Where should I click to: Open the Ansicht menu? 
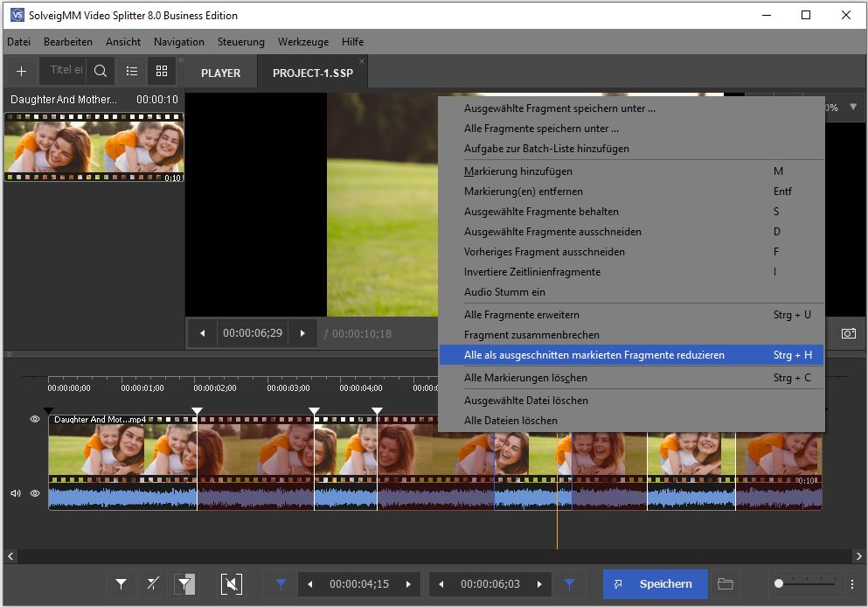[x=123, y=41]
